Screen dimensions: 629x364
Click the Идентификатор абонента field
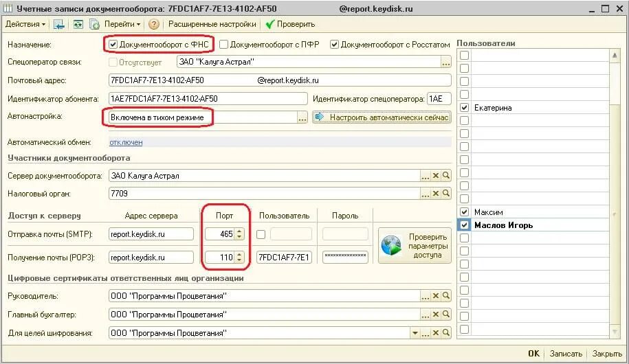(x=208, y=99)
